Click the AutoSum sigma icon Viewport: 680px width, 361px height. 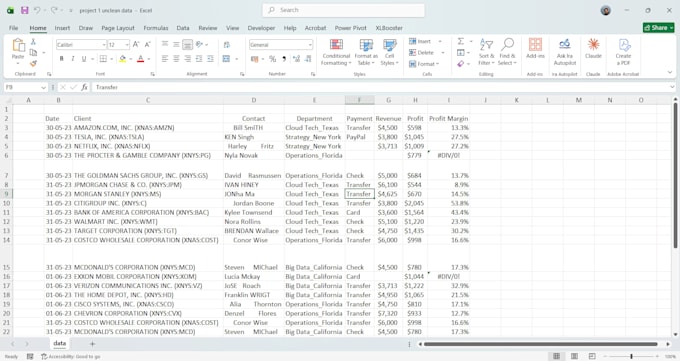tap(461, 41)
